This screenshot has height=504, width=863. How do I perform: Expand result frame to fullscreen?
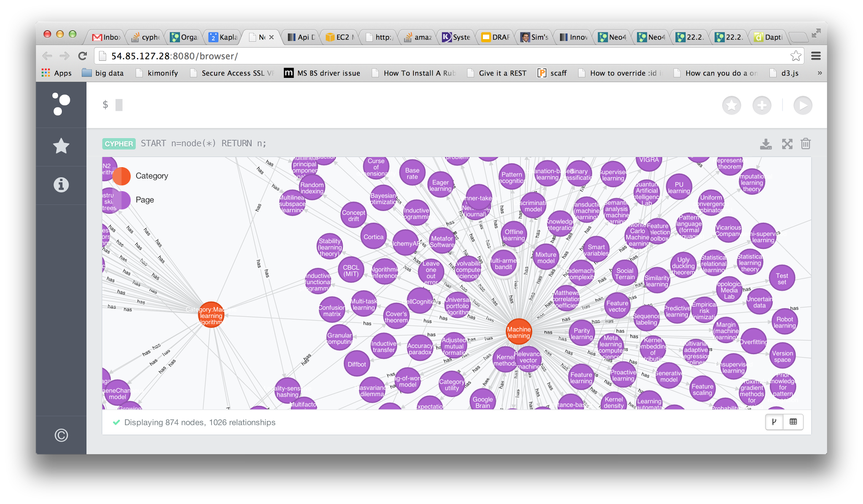click(787, 144)
